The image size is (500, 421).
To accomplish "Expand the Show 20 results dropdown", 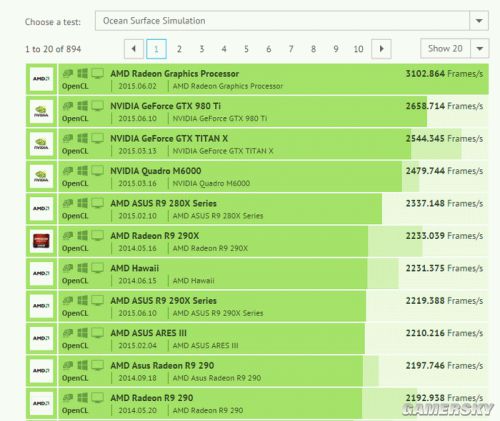I will click(x=480, y=49).
